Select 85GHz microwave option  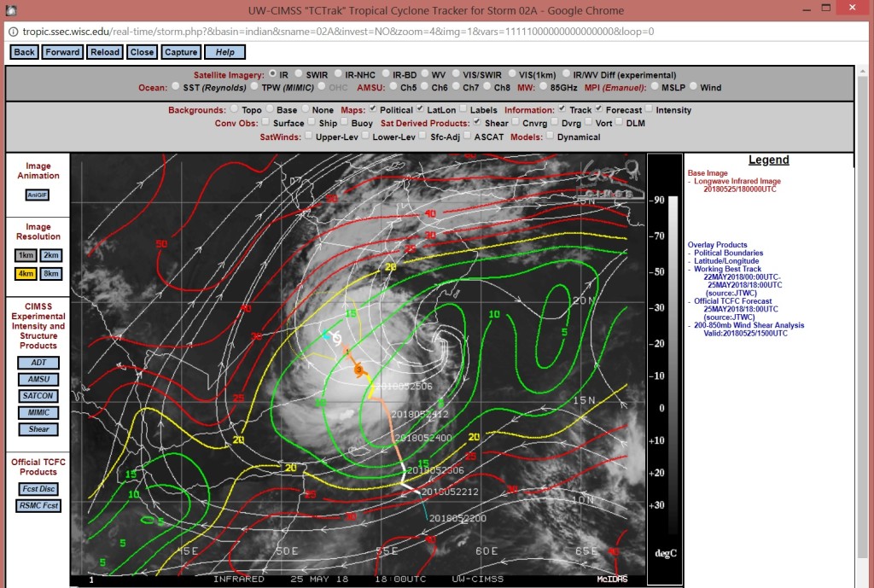point(543,86)
